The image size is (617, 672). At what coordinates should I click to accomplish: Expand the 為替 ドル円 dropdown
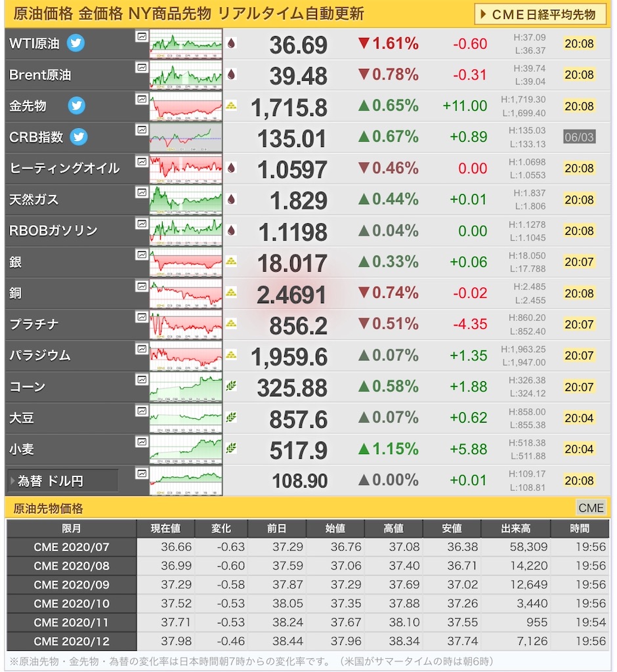(62, 481)
